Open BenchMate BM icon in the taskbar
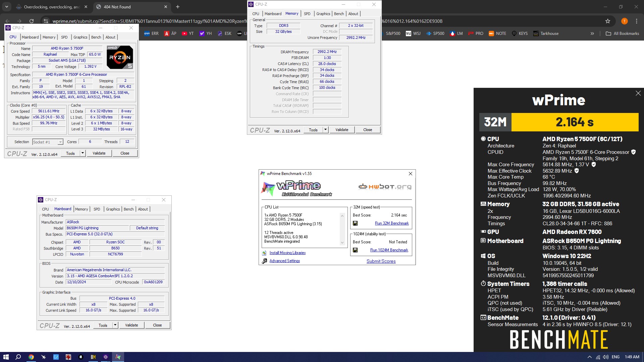644x362 pixels. point(93,357)
